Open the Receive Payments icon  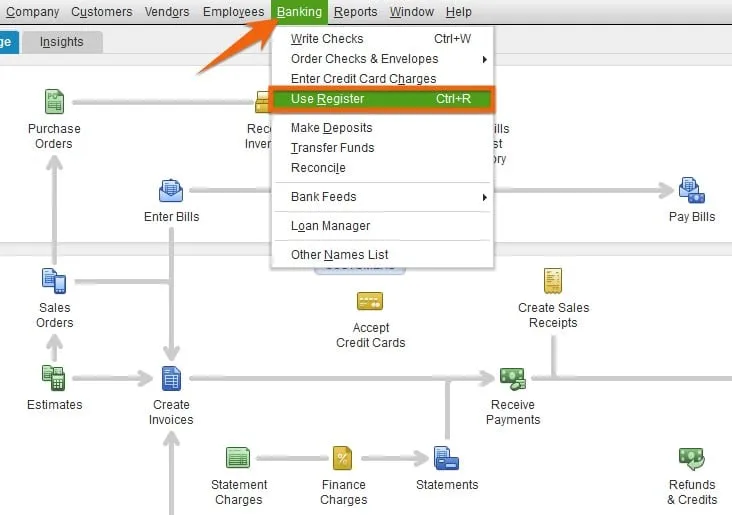(513, 378)
